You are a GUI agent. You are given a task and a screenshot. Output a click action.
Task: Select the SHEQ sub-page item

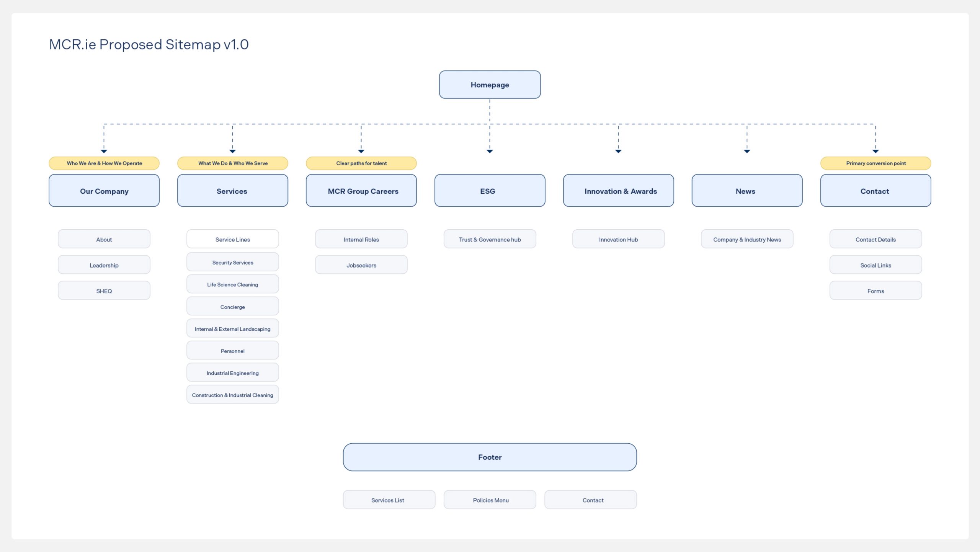pos(104,291)
